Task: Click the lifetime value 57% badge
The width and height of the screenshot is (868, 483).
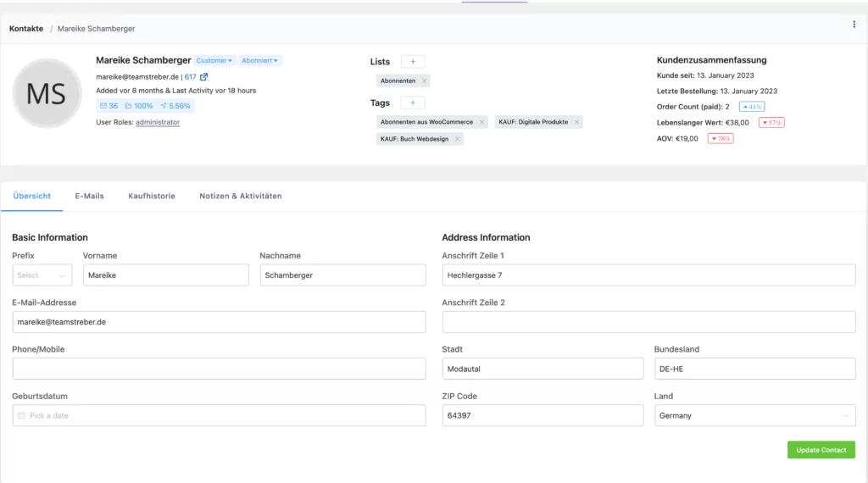Action: [771, 123]
